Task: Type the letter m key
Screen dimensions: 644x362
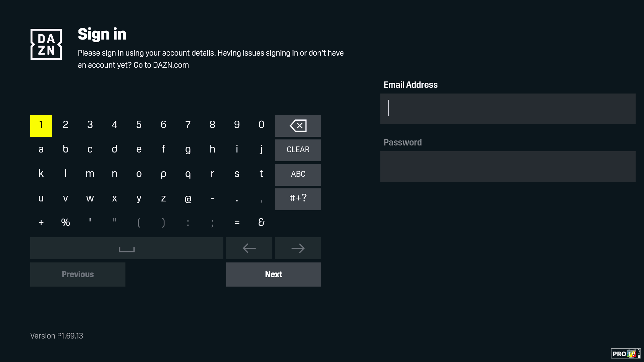Action: [90, 174]
